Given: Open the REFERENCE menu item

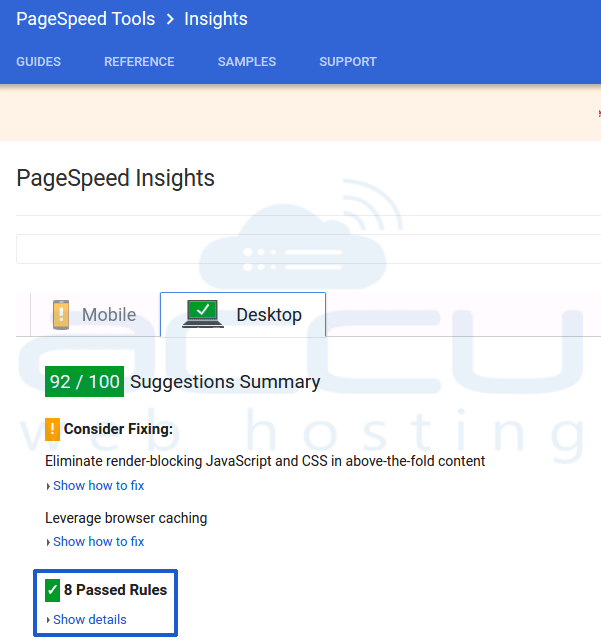Looking at the screenshot, I should (x=139, y=62).
